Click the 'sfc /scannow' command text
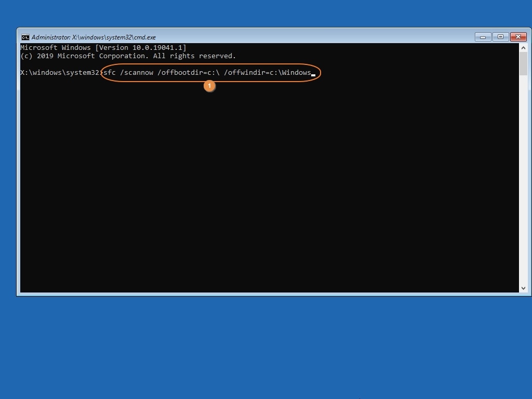Viewport: 532px width, 399px height. (128, 73)
